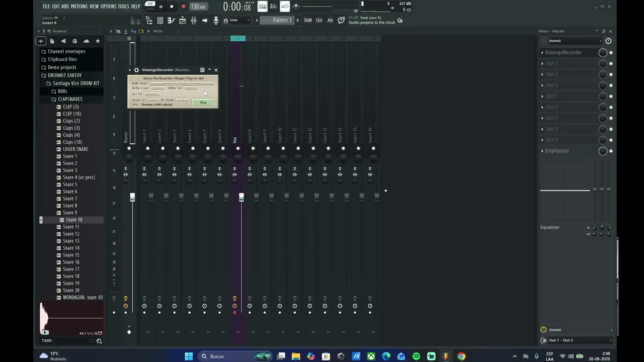Viewport: 644px width, 362px height.
Task: Click the typing keyboard to piano icon
Action: click(262, 7)
